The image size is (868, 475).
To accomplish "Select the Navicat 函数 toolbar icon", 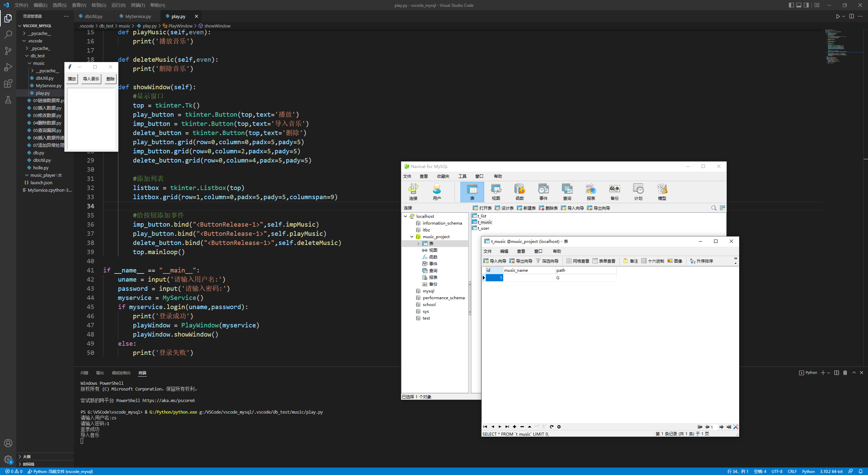I will 519,192.
